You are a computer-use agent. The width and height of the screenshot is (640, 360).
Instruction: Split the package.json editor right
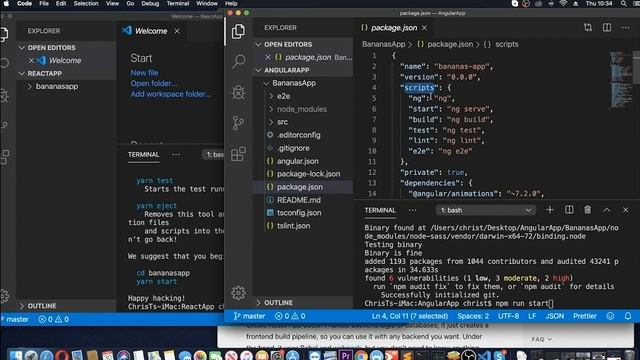point(607,27)
